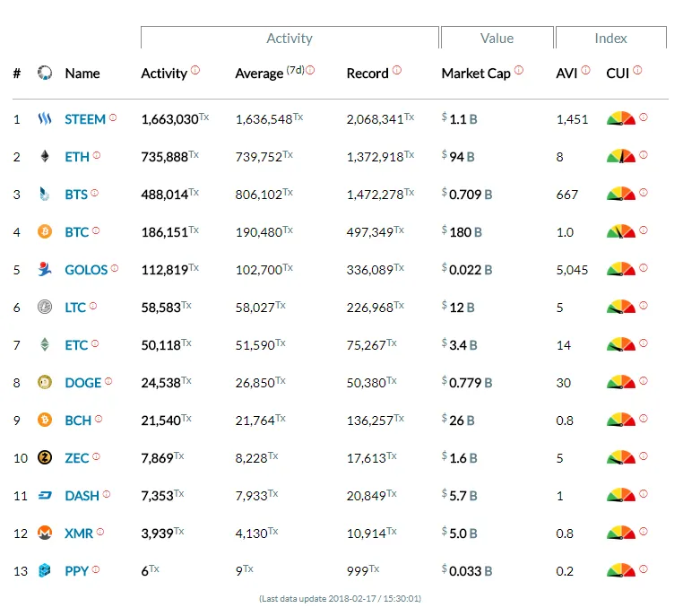Click the 1,663,030 activity value
683x616 pixels.
(175, 119)
